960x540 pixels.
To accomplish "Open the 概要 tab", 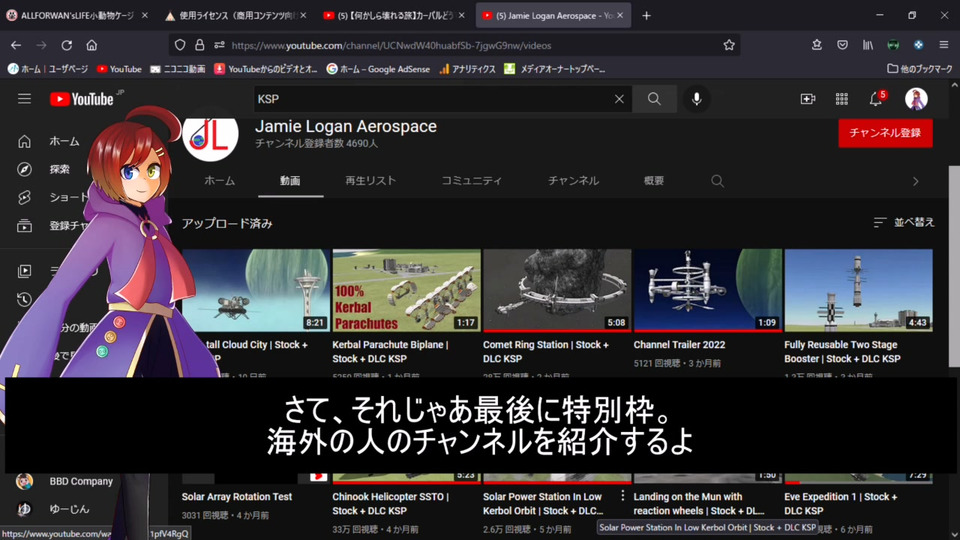I will click(x=653, y=181).
